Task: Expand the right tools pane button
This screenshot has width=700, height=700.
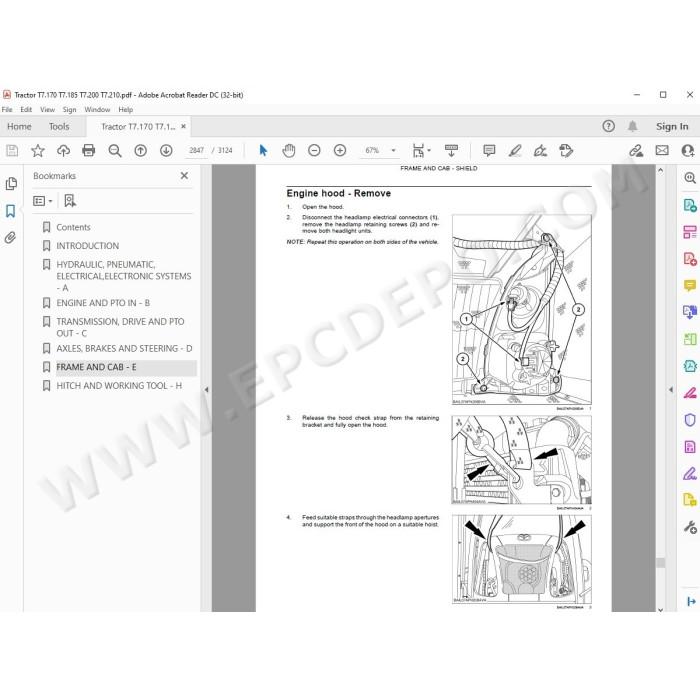Action: pyautogui.click(x=691, y=601)
